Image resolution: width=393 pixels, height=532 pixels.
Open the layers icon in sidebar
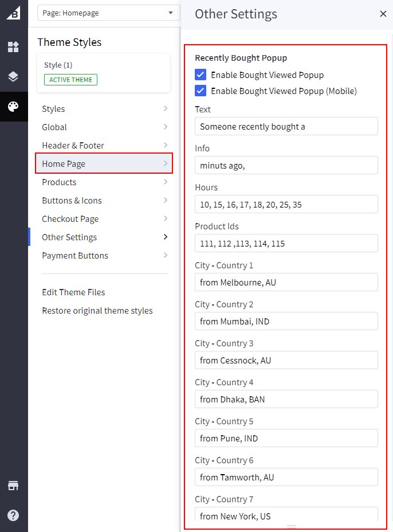coord(13,77)
